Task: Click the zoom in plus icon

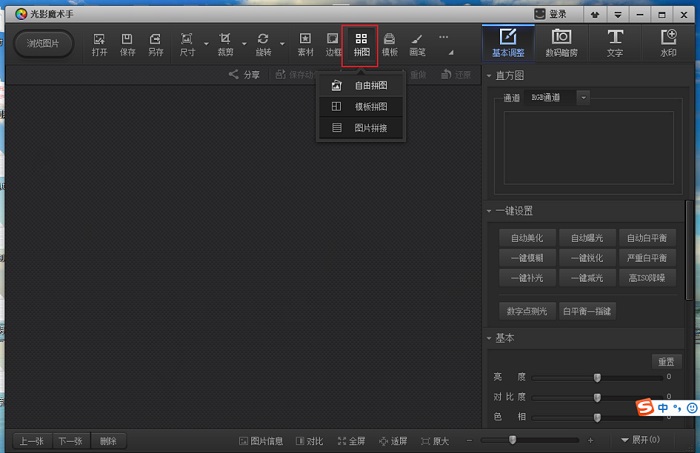Action: [x=590, y=441]
